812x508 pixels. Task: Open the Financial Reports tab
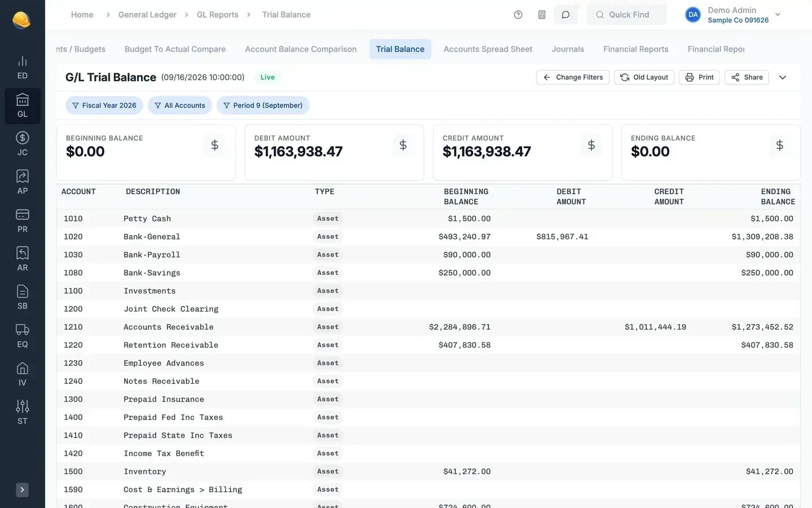point(636,49)
